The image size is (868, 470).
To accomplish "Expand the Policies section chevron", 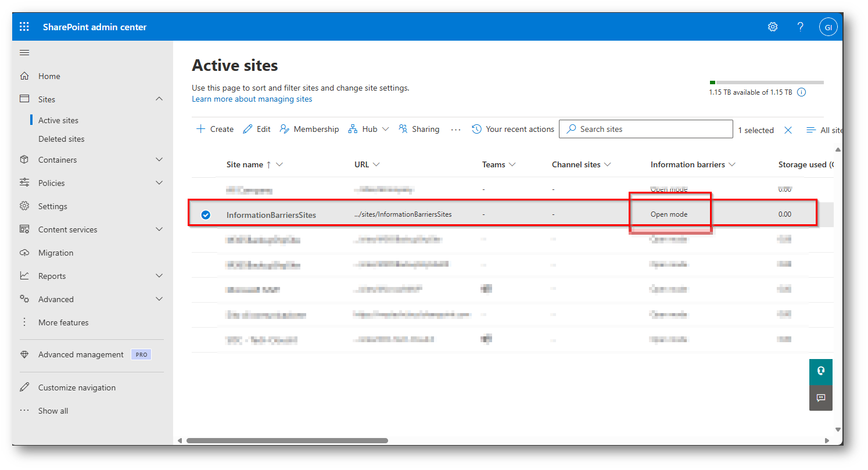I will (159, 183).
